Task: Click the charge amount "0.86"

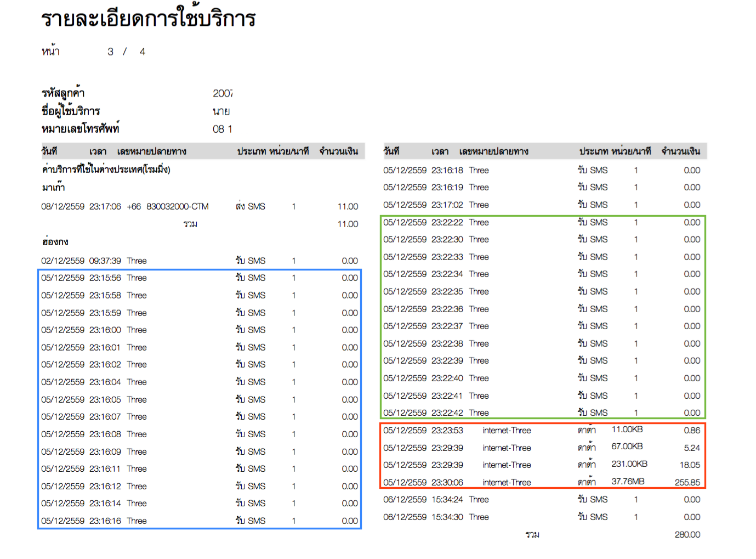Action: [692, 431]
